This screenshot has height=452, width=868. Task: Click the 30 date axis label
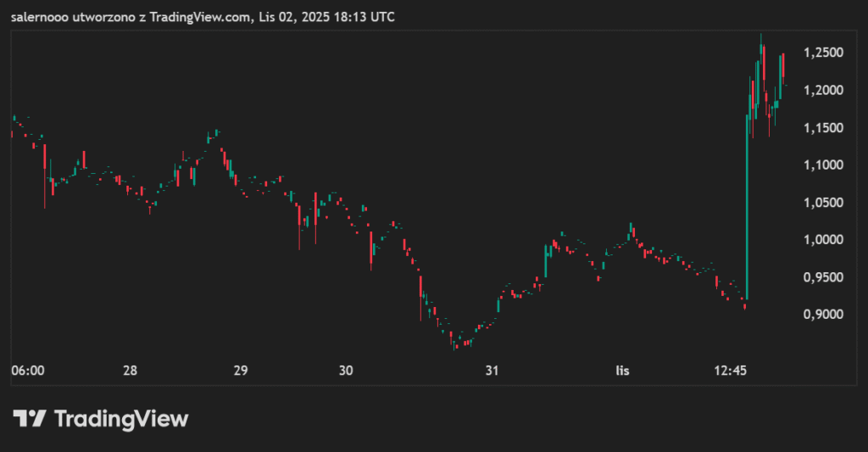345,371
